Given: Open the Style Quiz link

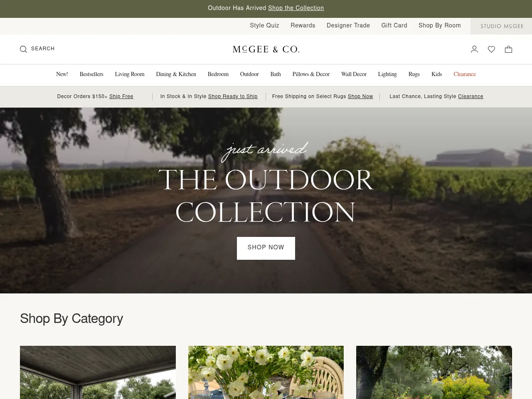Looking at the screenshot, I should tap(264, 25).
